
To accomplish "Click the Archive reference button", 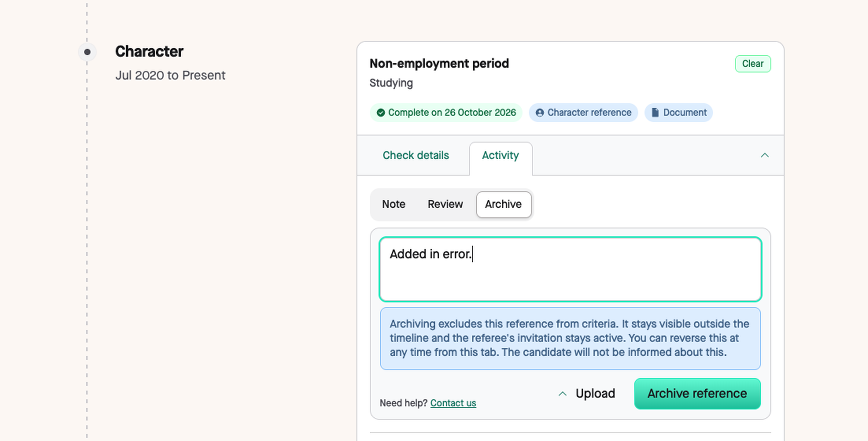I will (x=697, y=393).
